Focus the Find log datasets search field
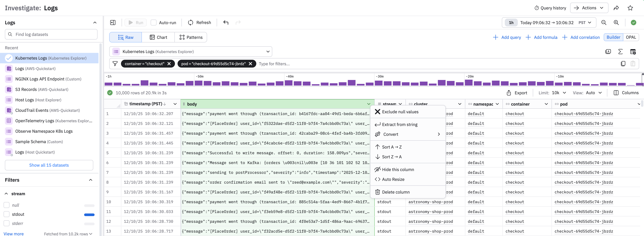The height and width of the screenshot is (236, 644). pyautogui.click(x=51, y=34)
